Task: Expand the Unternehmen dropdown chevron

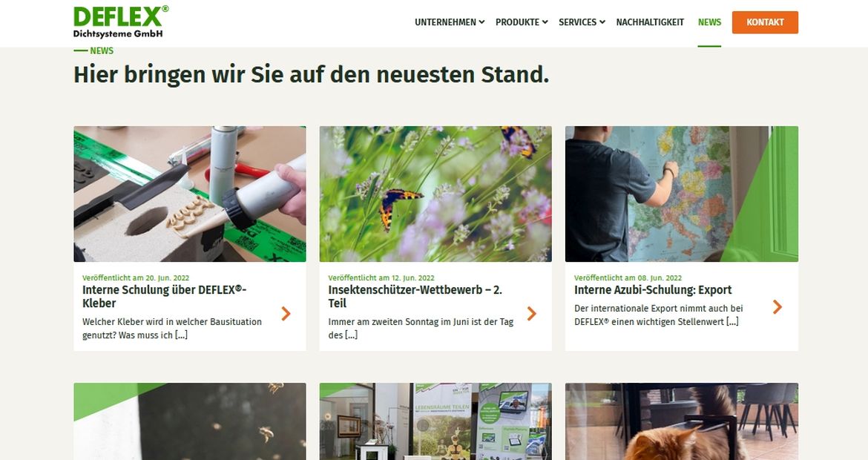Action: (481, 22)
